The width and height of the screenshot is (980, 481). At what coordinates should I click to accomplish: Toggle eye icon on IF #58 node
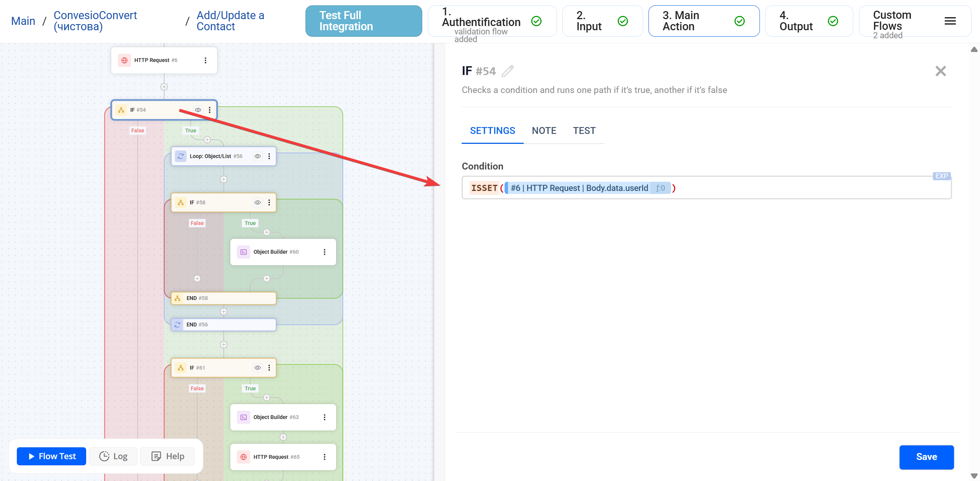258,202
